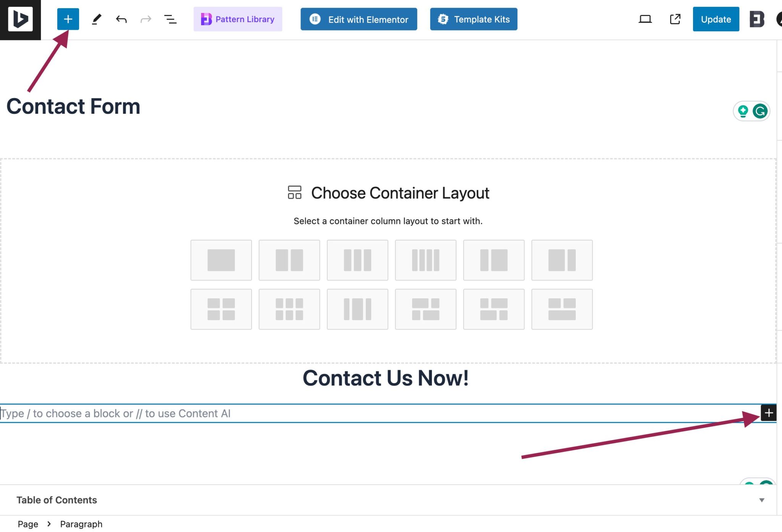Choose the two-column container layout
The image size is (782, 532).
289,260
